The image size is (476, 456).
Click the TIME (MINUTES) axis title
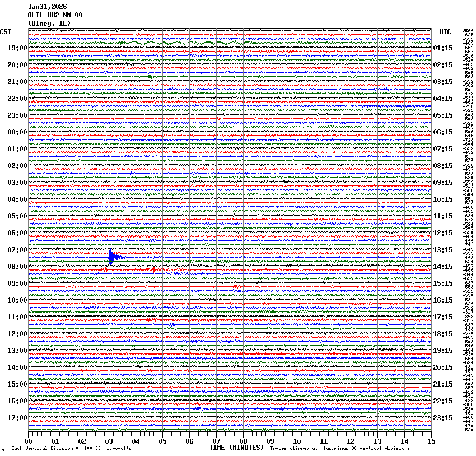236,448
